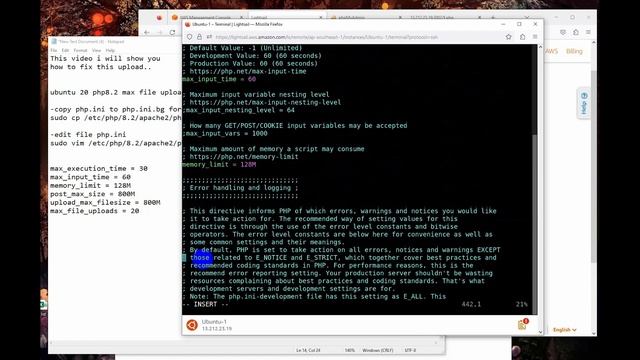The height and width of the screenshot is (360, 640).
Task: Open the Pocket icon in the background Firefox toolbar
Action: (x=563, y=32)
